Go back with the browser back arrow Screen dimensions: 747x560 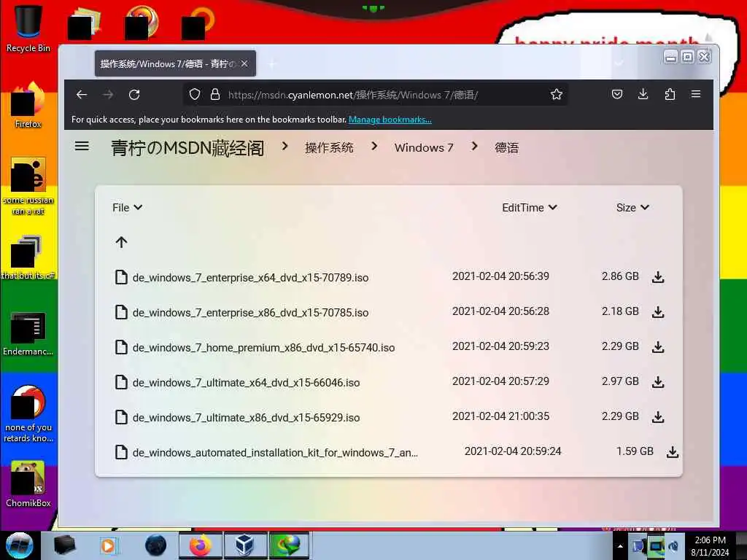pos(82,95)
